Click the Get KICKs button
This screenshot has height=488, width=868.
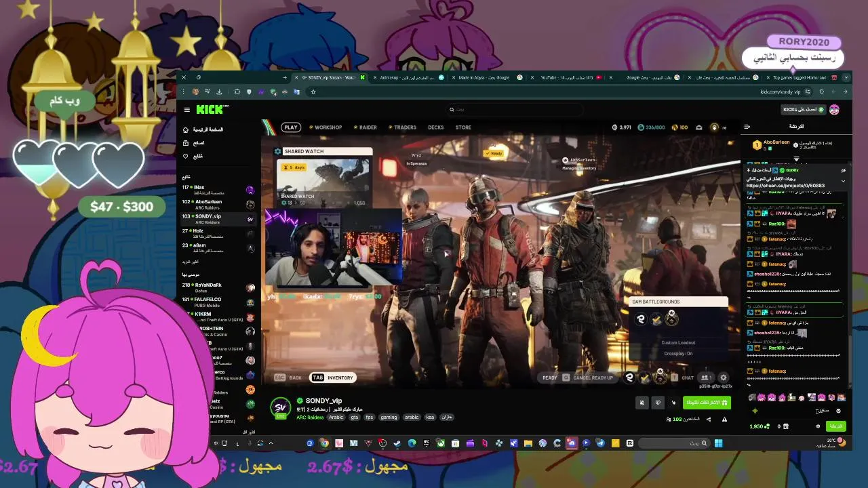803,109
